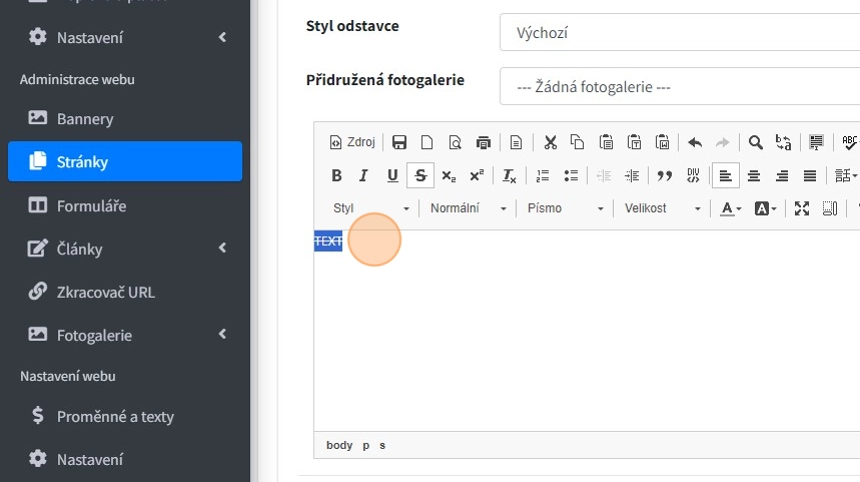The width and height of the screenshot is (860, 482).
Task: Cut the selection with the scissors icon
Action: click(549, 142)
